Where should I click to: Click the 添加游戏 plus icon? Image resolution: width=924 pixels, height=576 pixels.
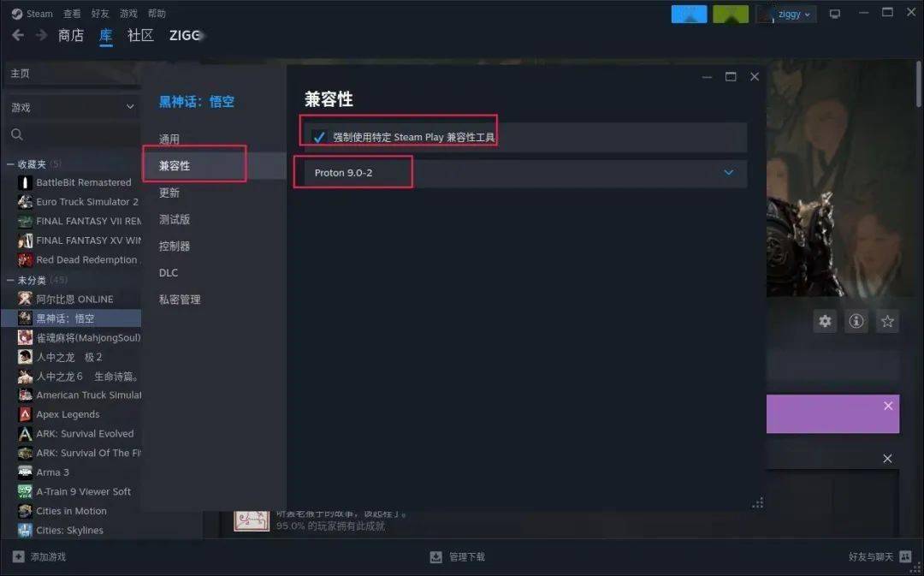pos(18,556)
